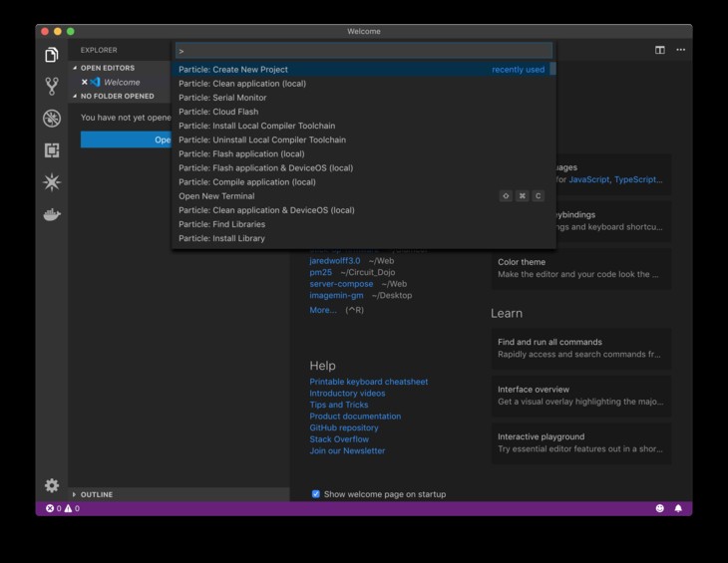Open the Extensions view

52,150
